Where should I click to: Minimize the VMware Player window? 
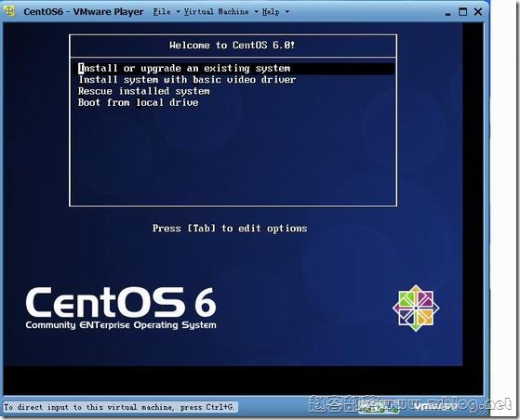point(447,13)
